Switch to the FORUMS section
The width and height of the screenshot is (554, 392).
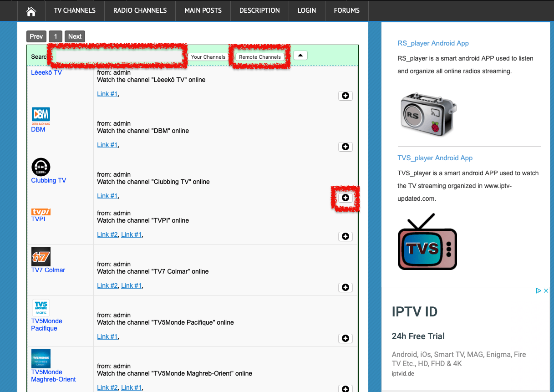(346, 10)
